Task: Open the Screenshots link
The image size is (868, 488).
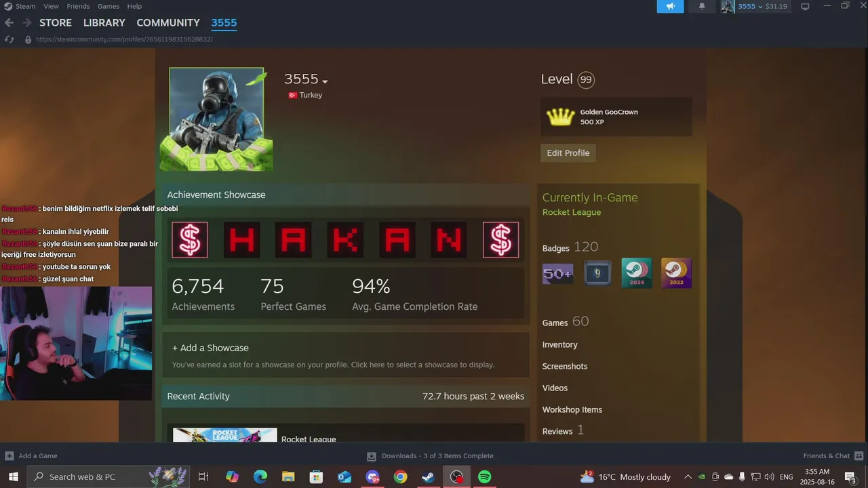Action: coord(565,366)
